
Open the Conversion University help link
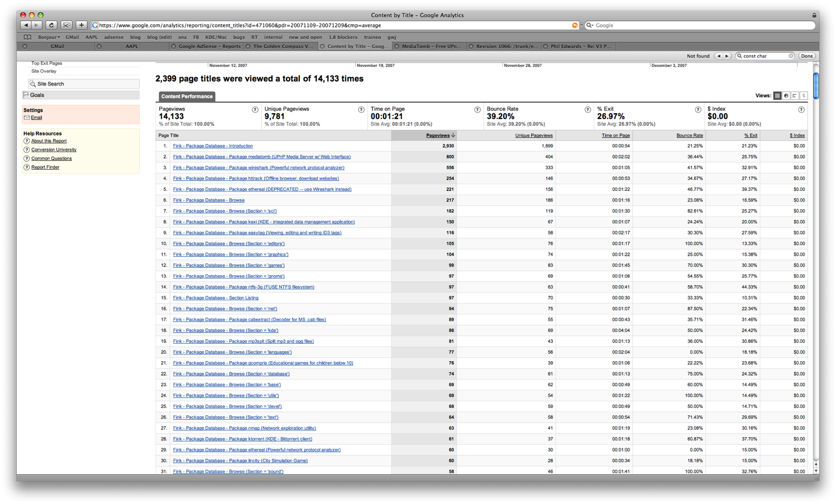click(x=54, y=150)
